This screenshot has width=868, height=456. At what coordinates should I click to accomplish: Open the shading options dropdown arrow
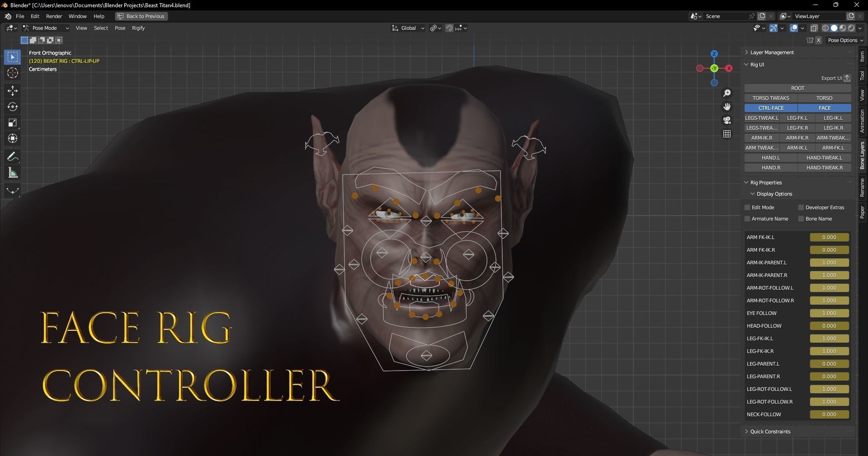(x=860, y=28)
